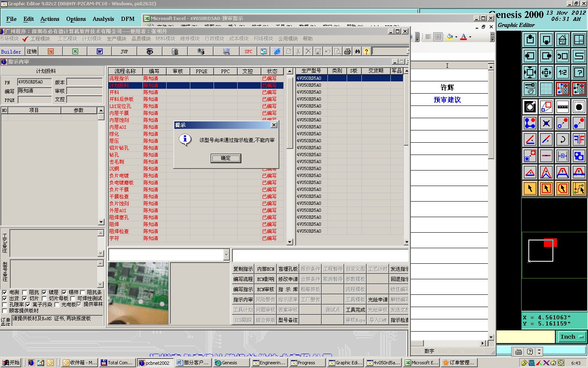This screenshot has height=368, width=588.
Task: Click the PCB photo thumbnail
Action: (138, 294)
